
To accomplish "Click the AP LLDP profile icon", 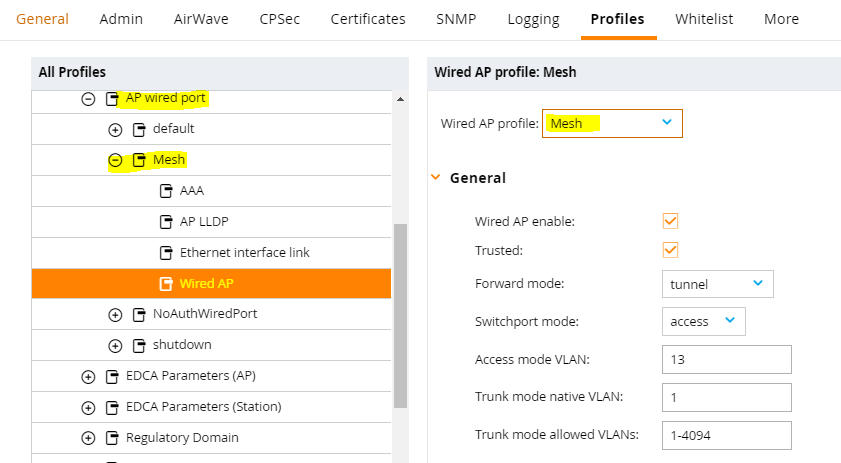I will [x=166, y=222].
